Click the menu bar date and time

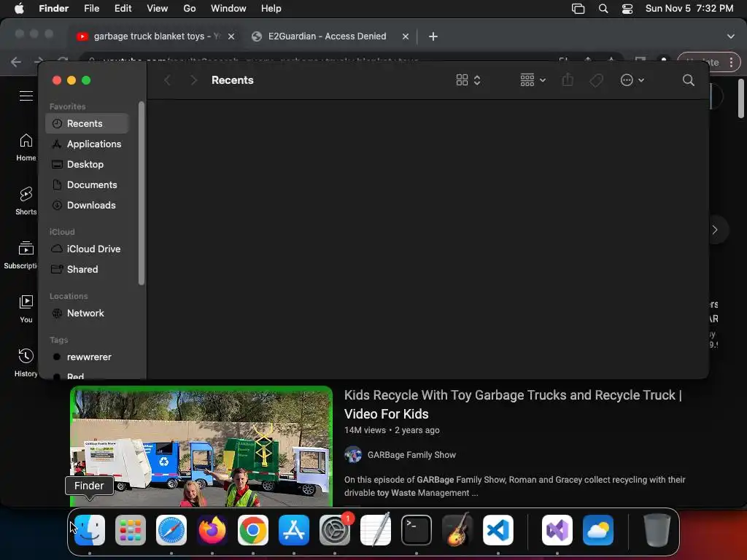tap(689, 9)
